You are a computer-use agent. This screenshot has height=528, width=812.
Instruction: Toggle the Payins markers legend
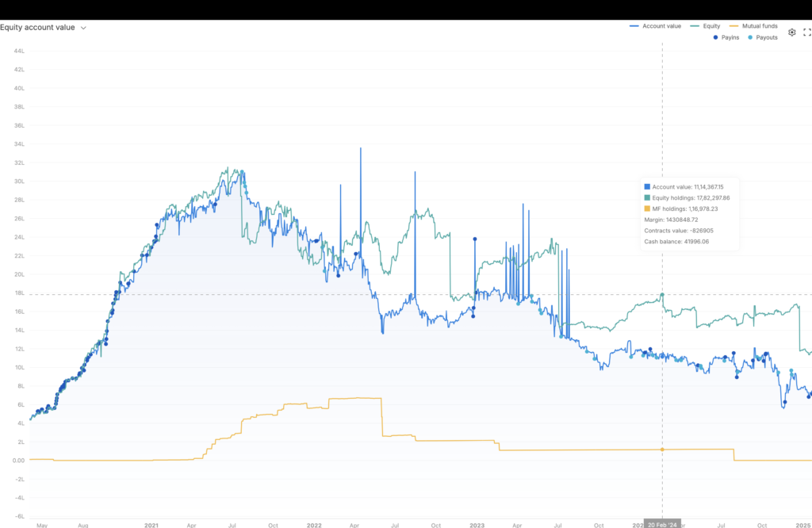730,37
